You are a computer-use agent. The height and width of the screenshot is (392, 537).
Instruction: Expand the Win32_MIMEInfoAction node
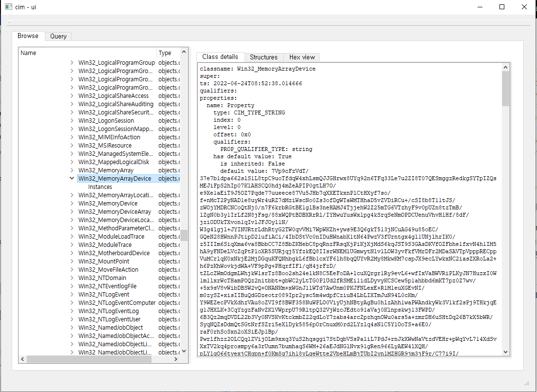coord(72,137)
